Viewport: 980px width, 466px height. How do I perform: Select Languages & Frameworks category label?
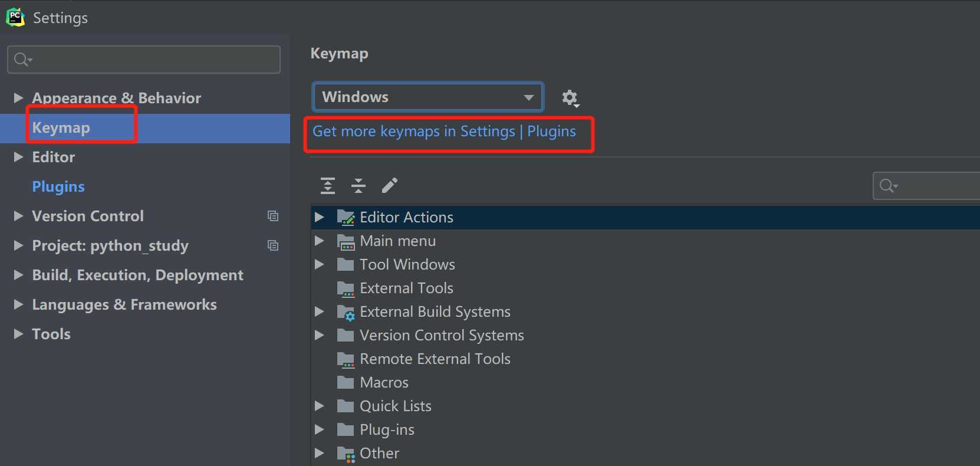124,305
